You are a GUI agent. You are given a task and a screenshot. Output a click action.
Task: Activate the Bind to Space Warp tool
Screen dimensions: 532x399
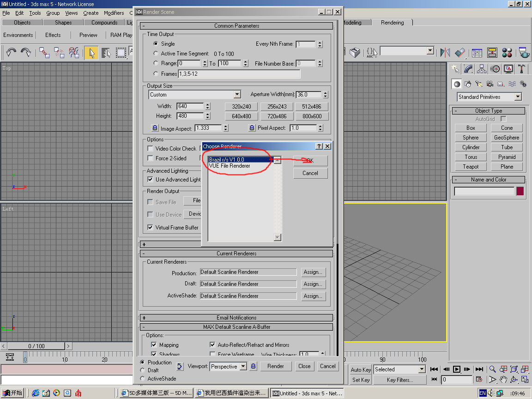tap(74, 53)
